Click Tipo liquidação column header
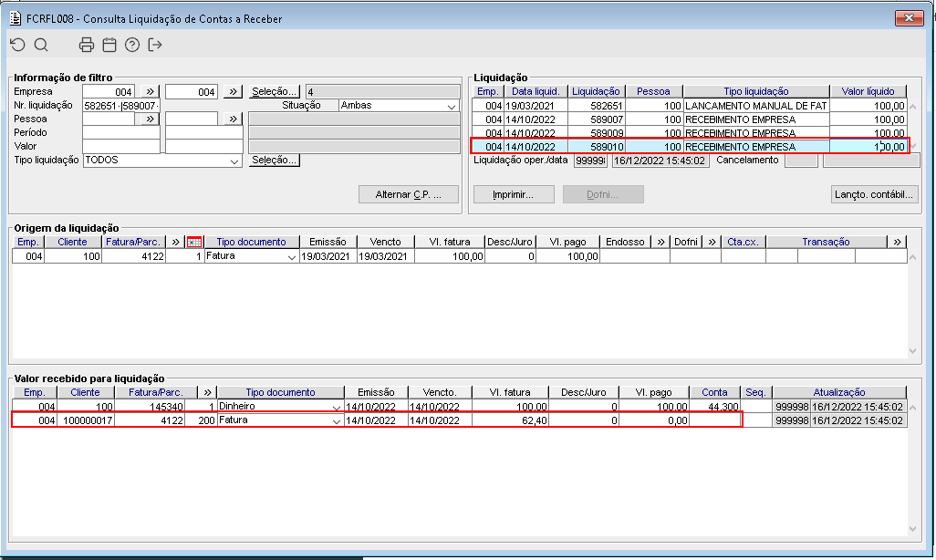 click(x=755, y=91)
